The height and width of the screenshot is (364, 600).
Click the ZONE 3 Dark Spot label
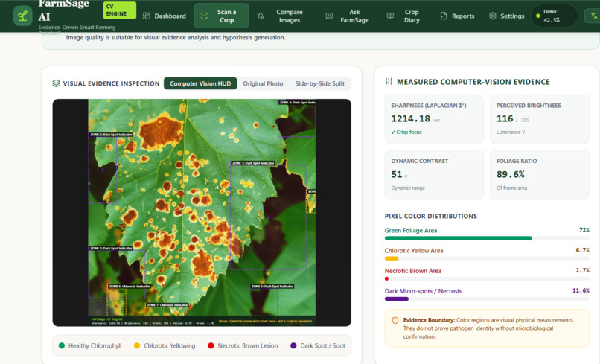(x=112, y=135)
